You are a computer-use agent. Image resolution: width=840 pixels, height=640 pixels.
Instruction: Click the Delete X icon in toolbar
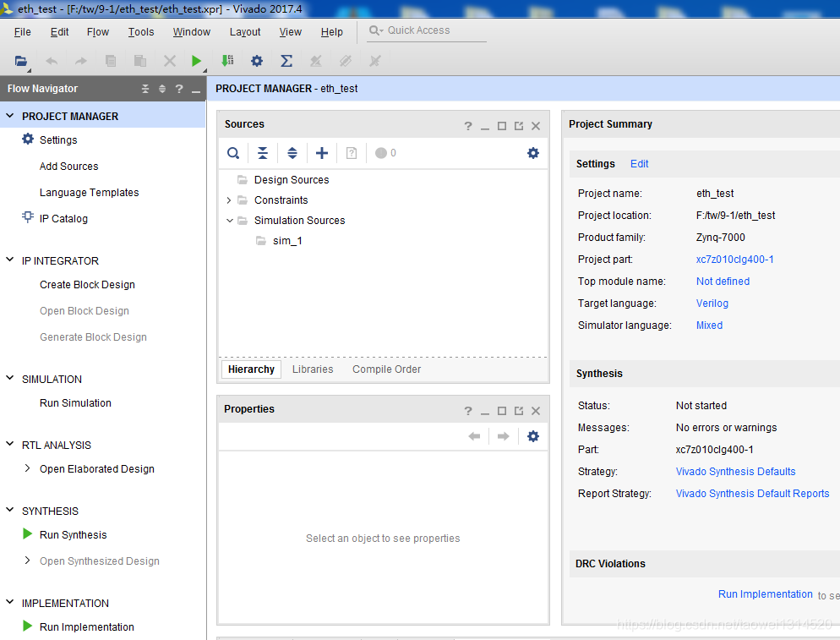click(x=169, y=61)
